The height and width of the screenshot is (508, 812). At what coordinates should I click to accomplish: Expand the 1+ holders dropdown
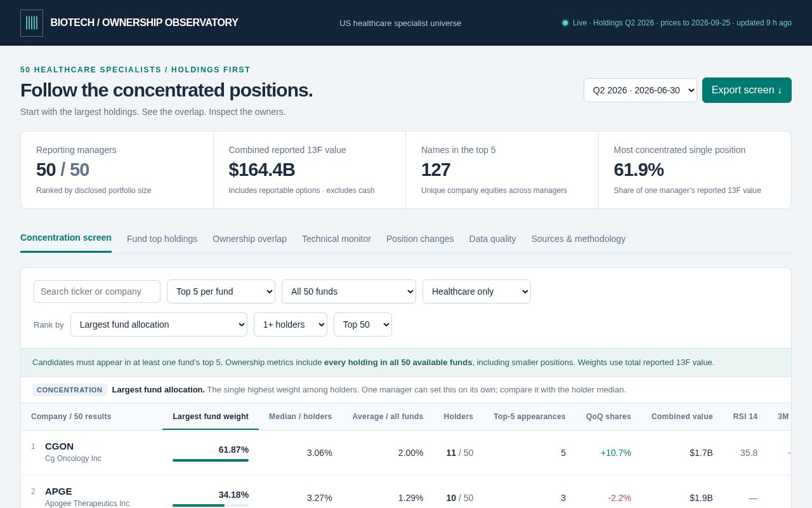pos(291,324)
